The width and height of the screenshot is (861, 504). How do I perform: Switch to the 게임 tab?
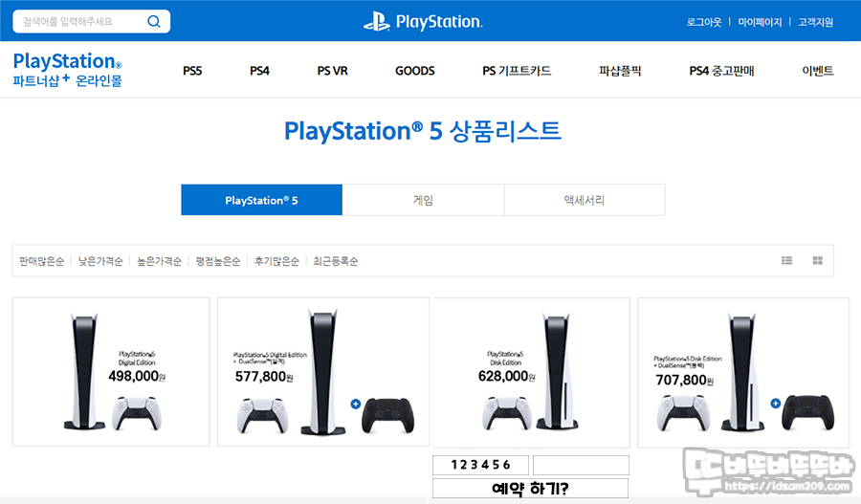(x=423, y=200)
